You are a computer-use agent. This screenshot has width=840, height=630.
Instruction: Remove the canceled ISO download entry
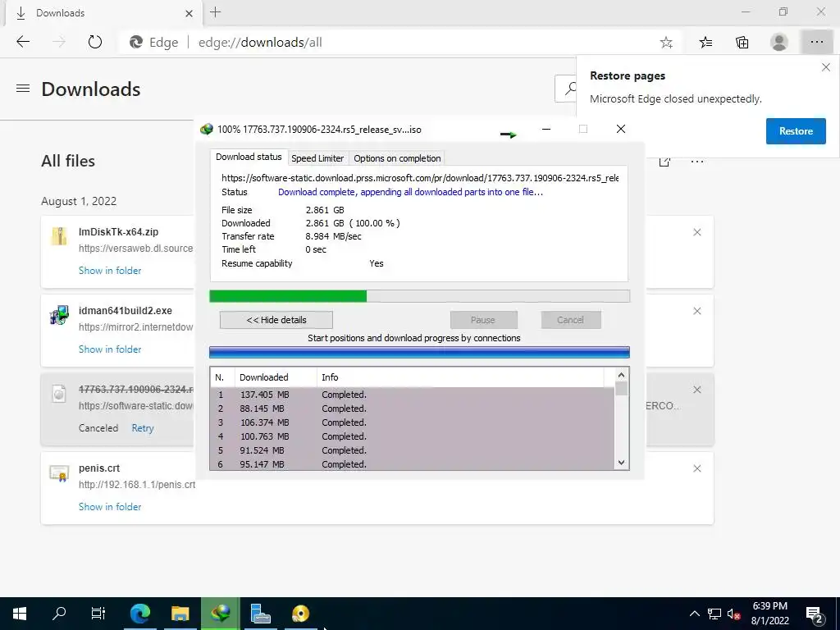[x=697, y=390]
